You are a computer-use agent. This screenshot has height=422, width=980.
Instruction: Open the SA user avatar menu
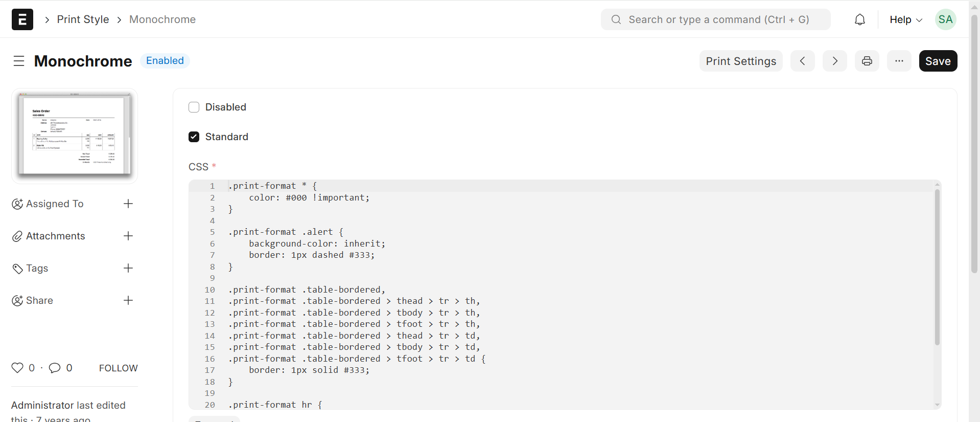pyautogui.click(x=945, y=19)
